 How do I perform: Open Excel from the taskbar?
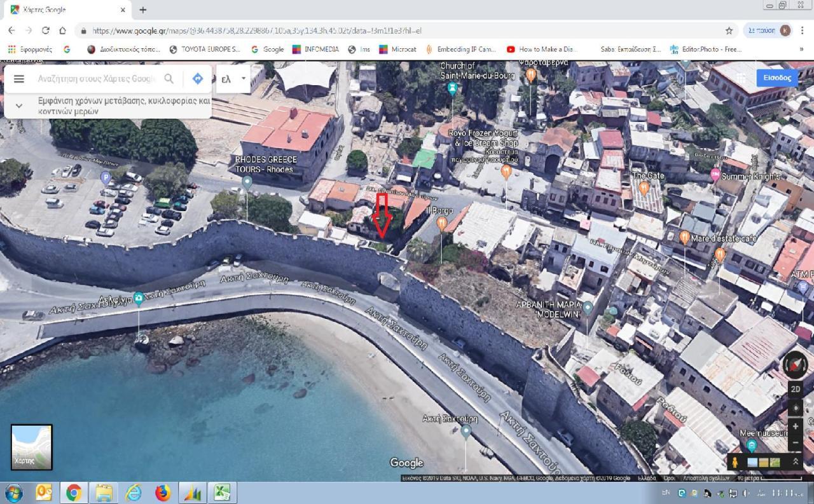222,493
